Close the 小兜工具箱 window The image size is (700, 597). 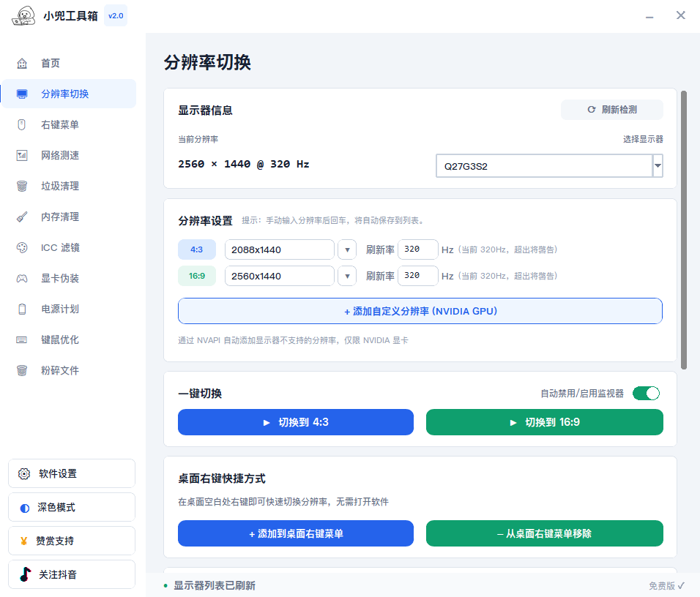coord(681,15)
